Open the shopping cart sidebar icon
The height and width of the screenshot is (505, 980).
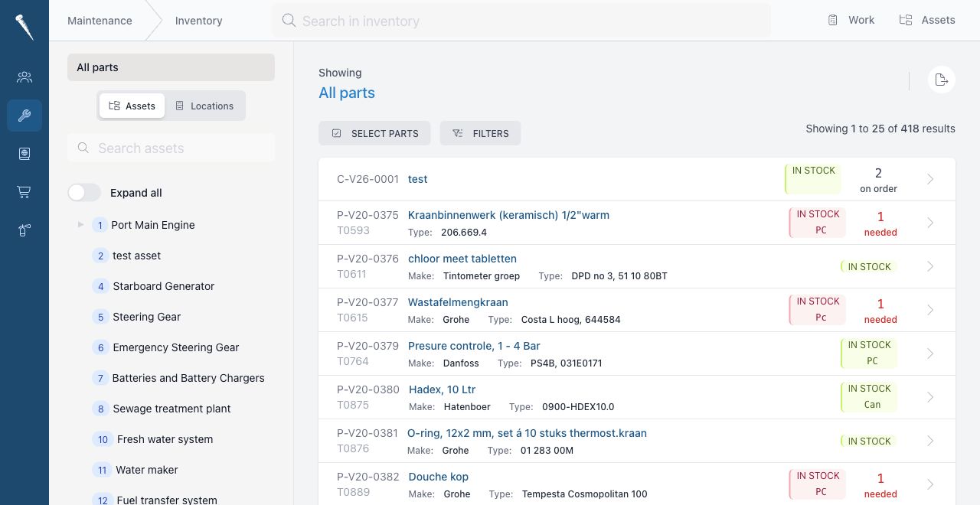point(24,192)
